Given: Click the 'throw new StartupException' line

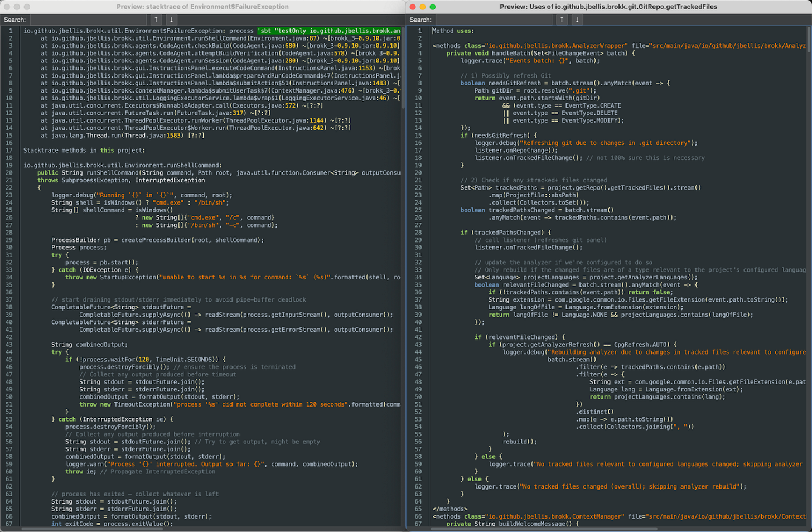Looking at the screenshot, I should (x=233, y=277).
